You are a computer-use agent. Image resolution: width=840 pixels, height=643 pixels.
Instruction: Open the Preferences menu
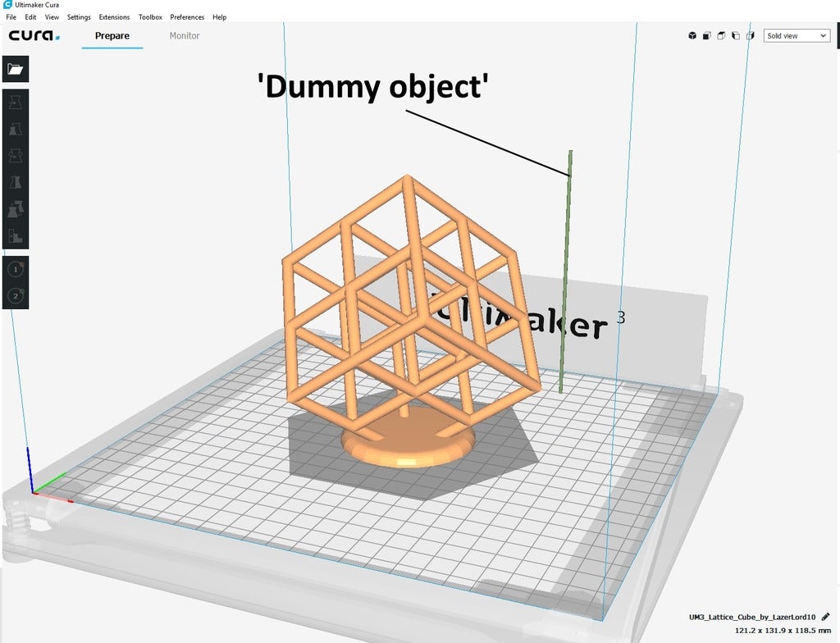[187, 17]
